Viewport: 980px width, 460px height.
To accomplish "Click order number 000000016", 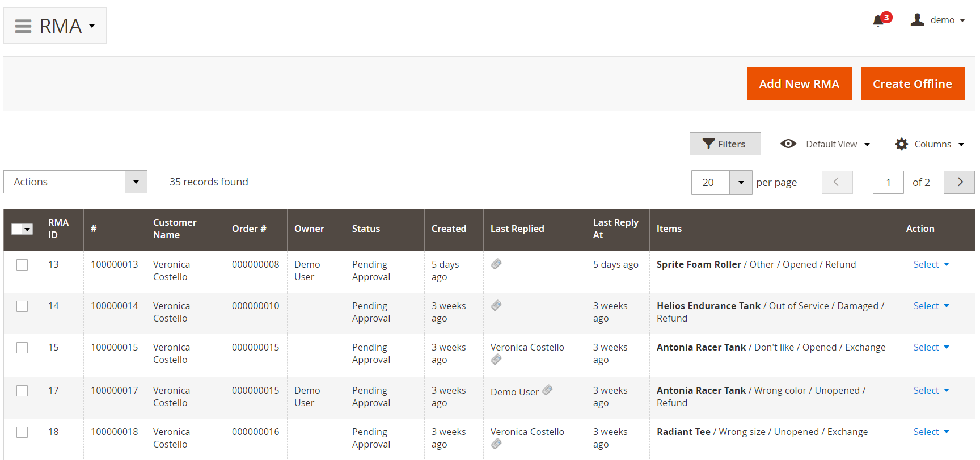I will (255, 432).
